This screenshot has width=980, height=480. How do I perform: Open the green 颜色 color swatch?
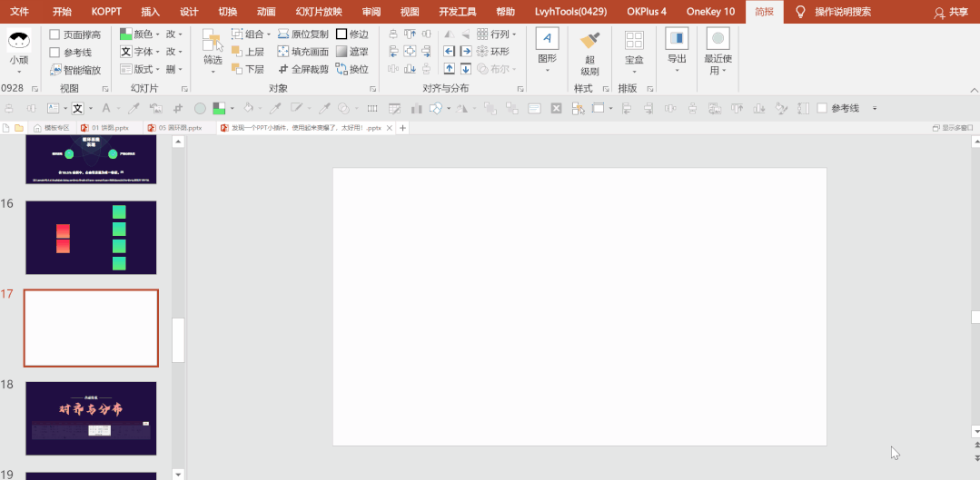[x=125, y=34]
